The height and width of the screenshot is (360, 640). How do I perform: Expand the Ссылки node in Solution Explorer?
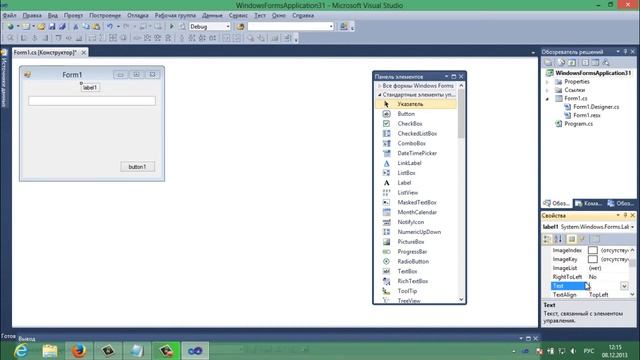(x=547, y=90)
